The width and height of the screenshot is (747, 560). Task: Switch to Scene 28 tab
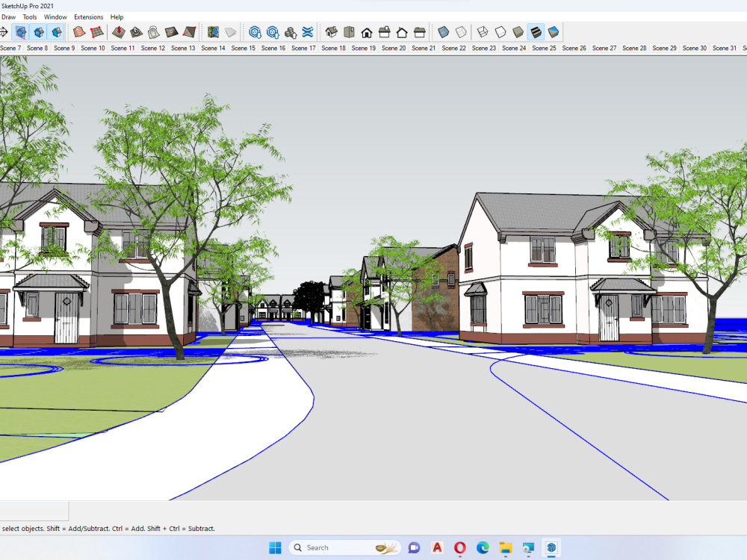[634, 48]
